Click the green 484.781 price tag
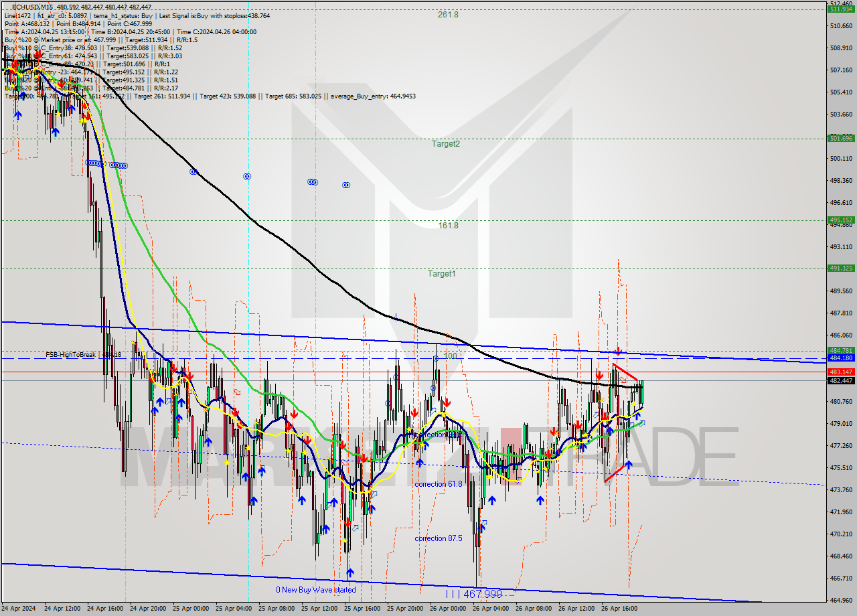 tap(841, 350)
